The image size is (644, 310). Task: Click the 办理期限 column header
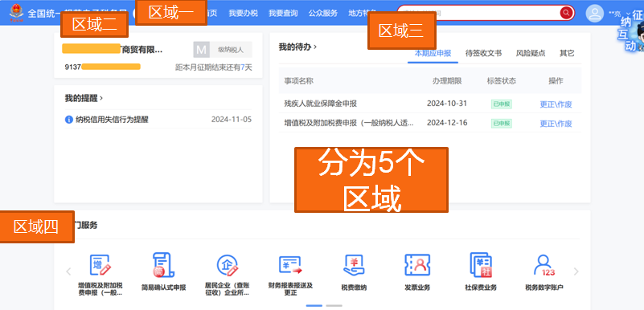coord(447,81)
